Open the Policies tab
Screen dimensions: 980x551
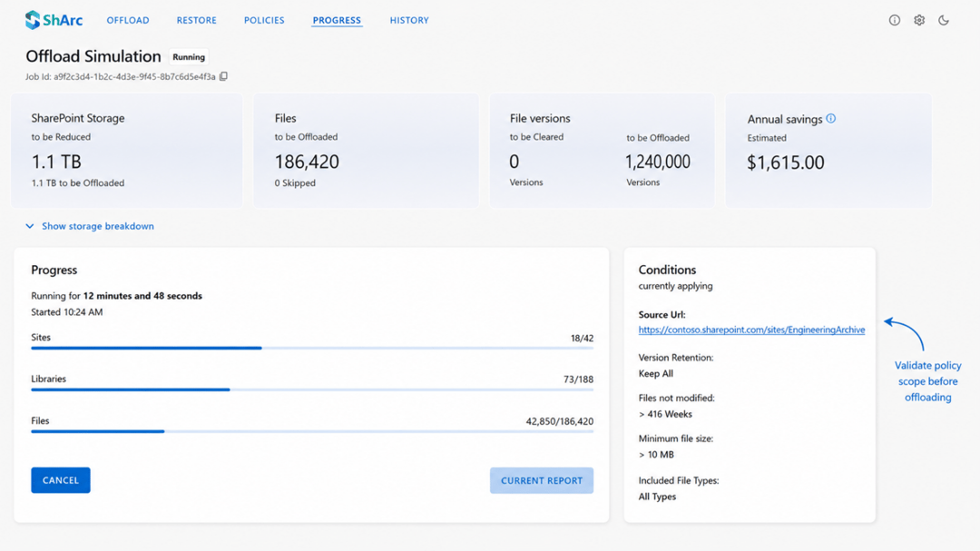tap(264, 20)
